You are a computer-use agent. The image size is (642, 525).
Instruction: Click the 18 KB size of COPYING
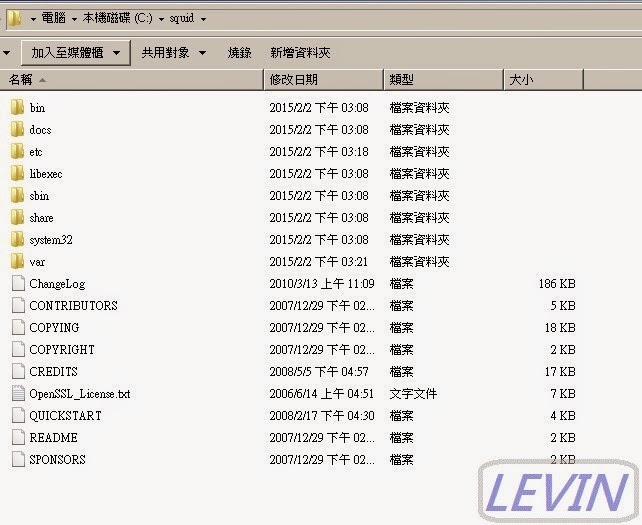point(560,328)
